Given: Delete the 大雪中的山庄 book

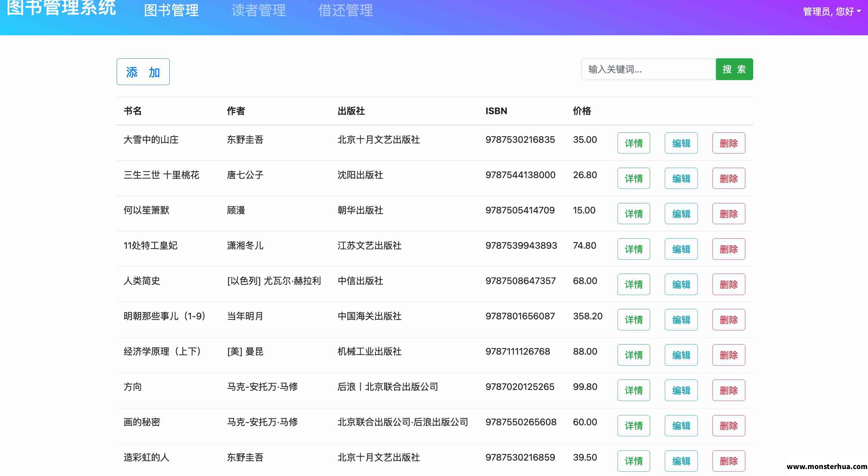Looking at the screenshot, I should pyautogui.click(x=729, y=143).
